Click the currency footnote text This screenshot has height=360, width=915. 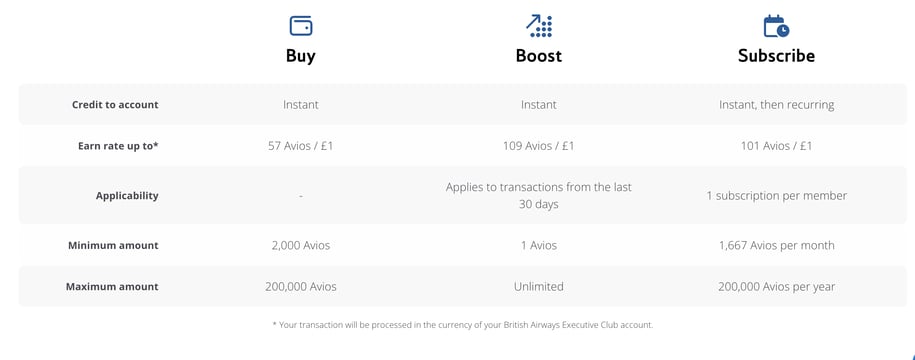pyautogui.click(x=463, y=325)
